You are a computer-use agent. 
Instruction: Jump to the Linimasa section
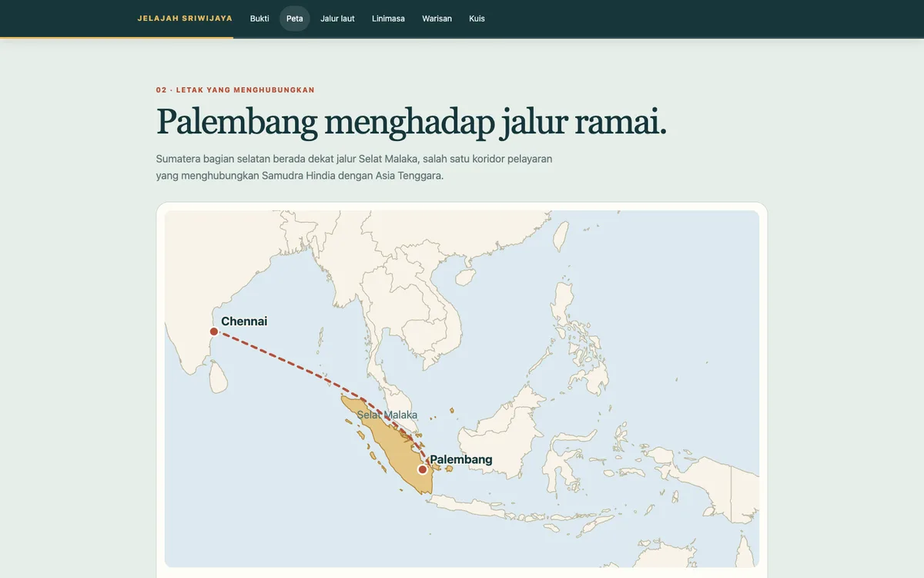(388, 18)
